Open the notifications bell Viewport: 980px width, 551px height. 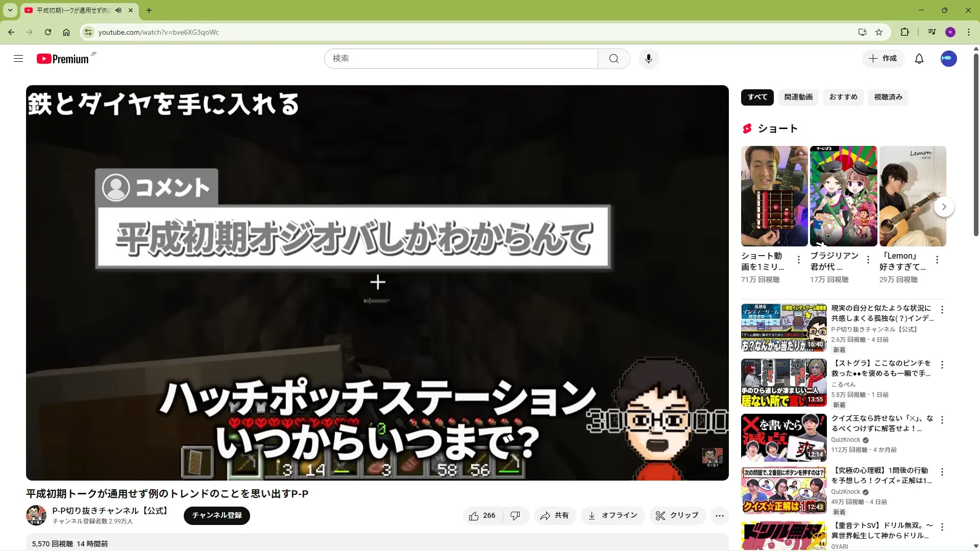click(919, 59)
